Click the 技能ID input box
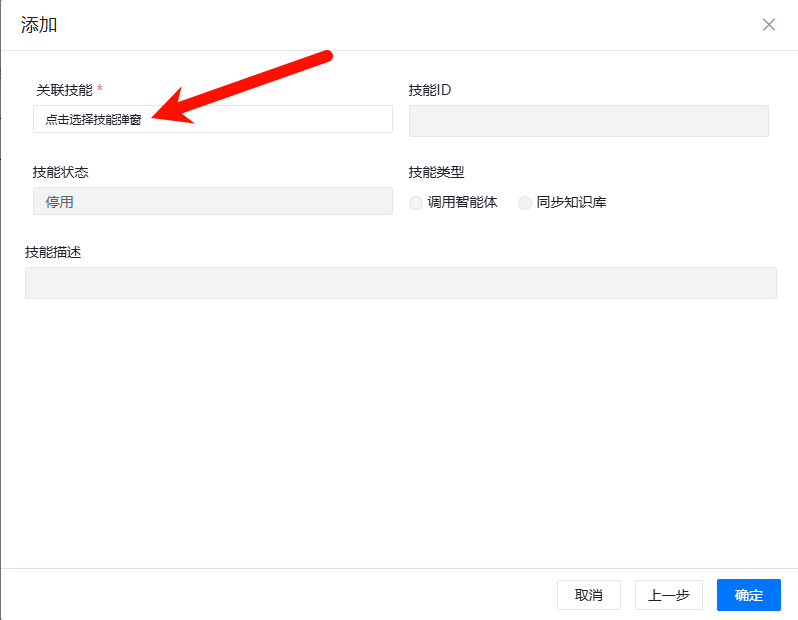 [588, 120]
